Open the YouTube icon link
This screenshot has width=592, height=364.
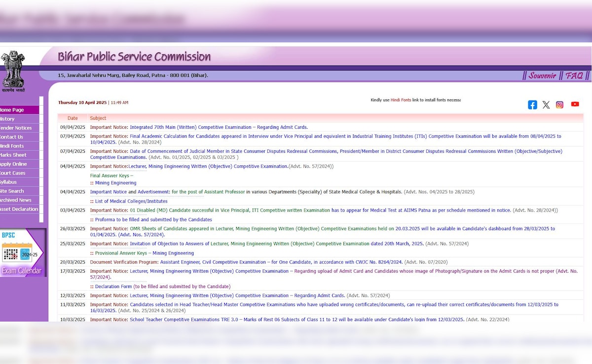[x=575, y=104]
